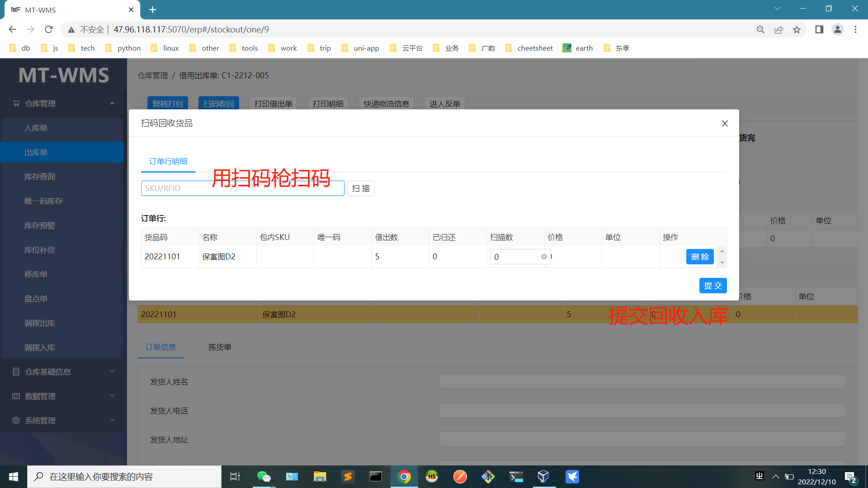868x488 pixels.
Task: Click the 打印明细 button
Action: 328,103
